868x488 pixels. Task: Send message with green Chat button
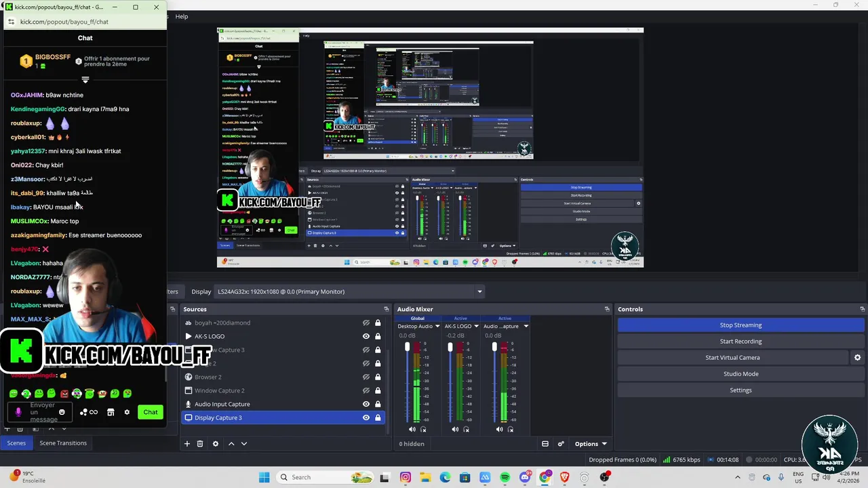pos(151,412)
